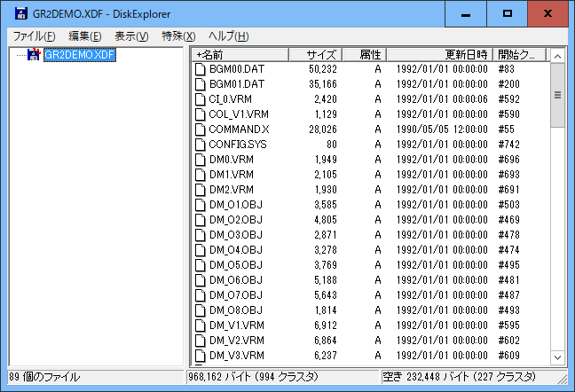Sort by the 開始ク... column header
Screen dimensions: 575x392
[519, 55]
